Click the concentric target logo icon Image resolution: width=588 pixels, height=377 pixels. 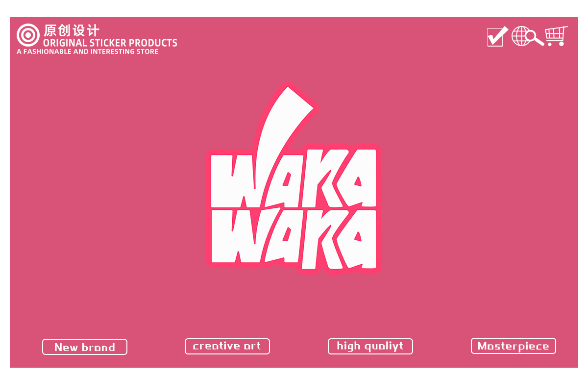tap(28, 35)
